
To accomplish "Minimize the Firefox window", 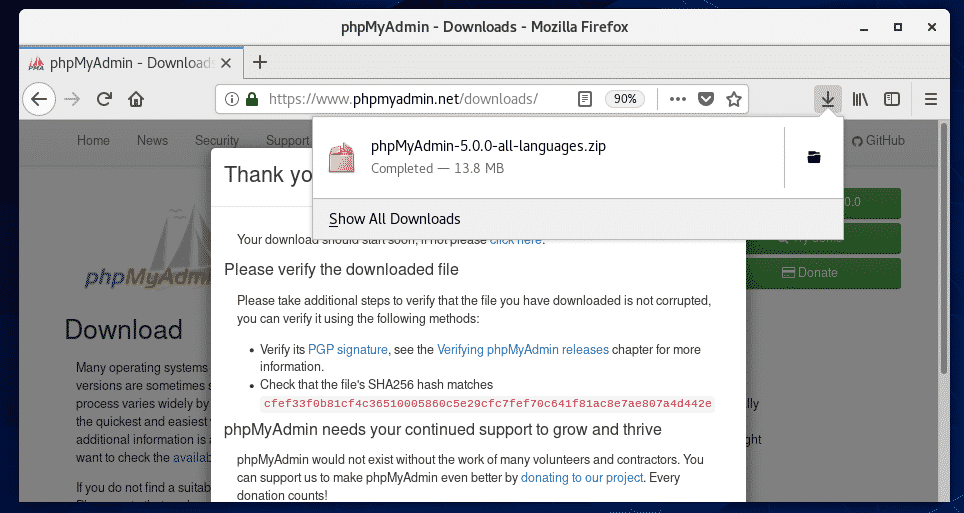I will pos(864,27).
